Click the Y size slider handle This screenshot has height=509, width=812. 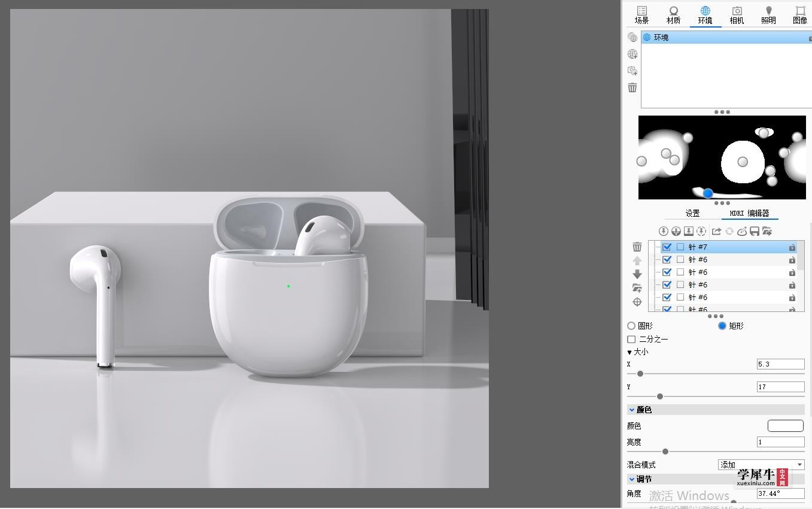point(660,396)
